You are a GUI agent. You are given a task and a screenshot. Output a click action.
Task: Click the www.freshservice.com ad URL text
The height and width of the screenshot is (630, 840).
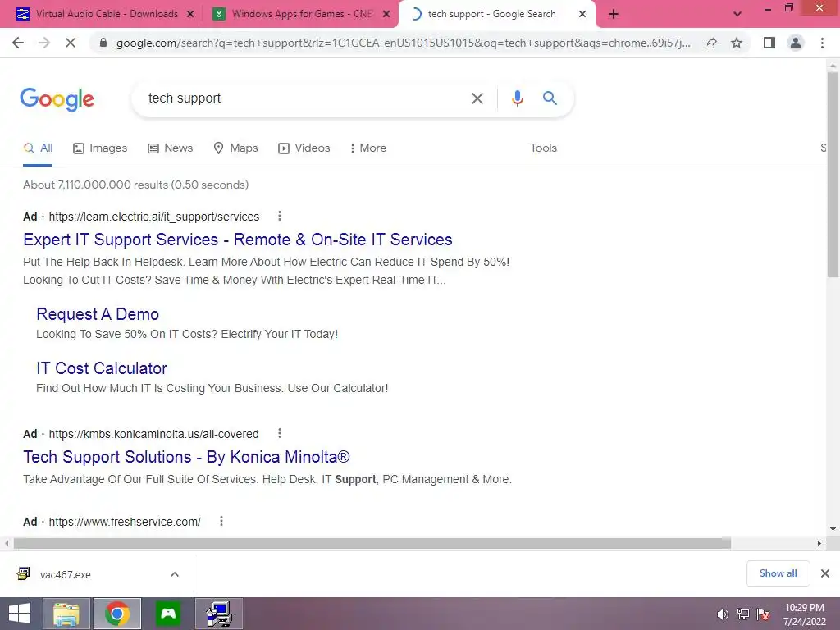[125, 522]
